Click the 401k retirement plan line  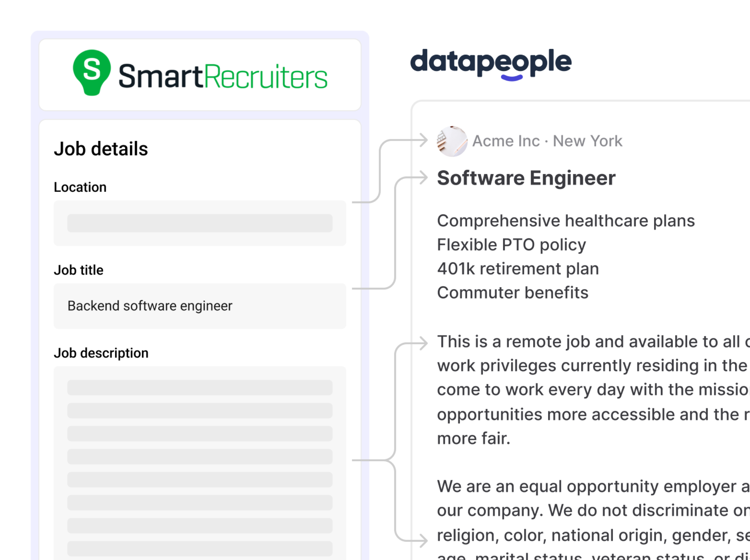(518, 269)
